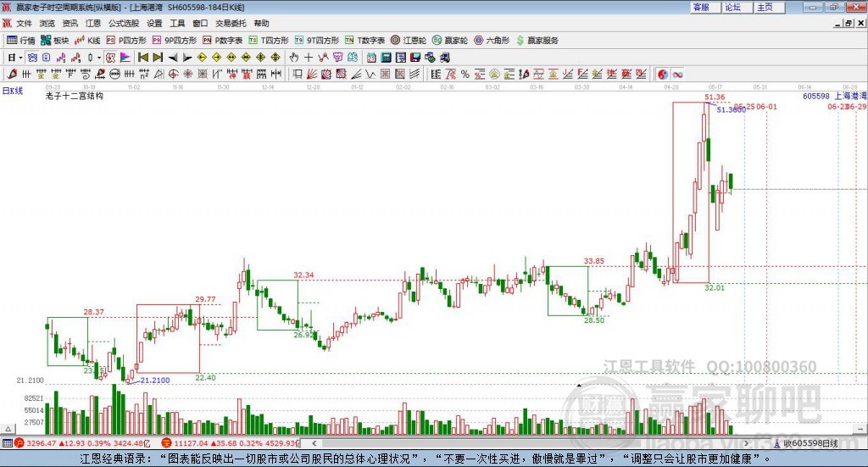
Task: Open the 帮助 menu
Action: pos(261,23)
